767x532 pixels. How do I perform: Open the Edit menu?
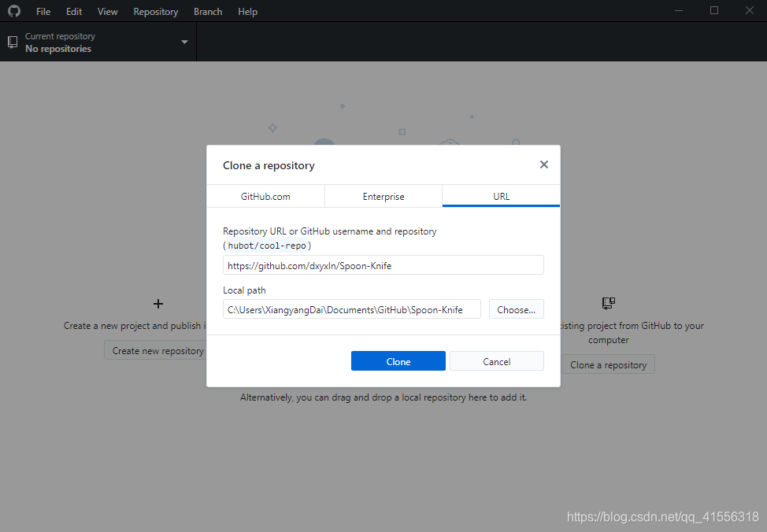click(x=74, y=11)
